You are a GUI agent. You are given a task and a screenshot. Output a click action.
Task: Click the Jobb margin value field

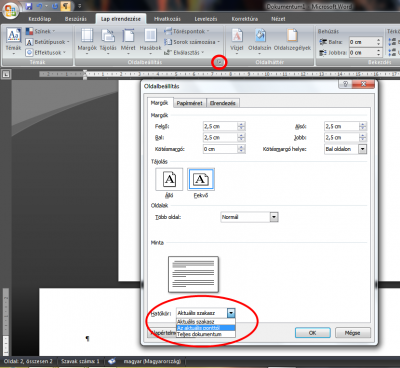[x=342, y=137]
